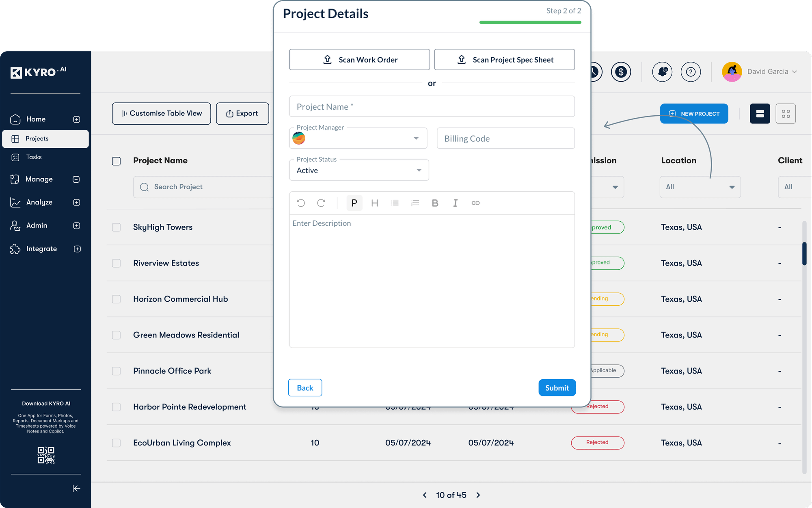This screenshot has height=508, width=812.
Task: Open Tasks from the sidebar icon
Action: [x=15, y=157]
